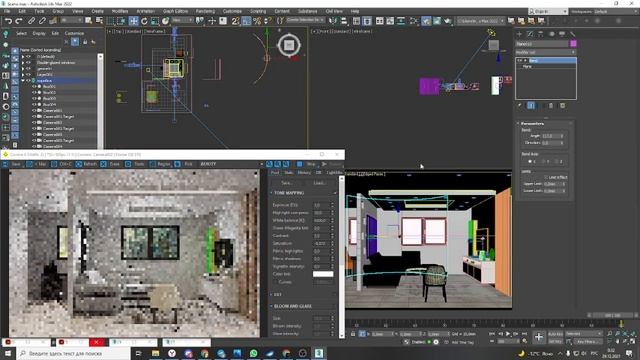Open the Customize menu in menu bar

click(232, 11)
